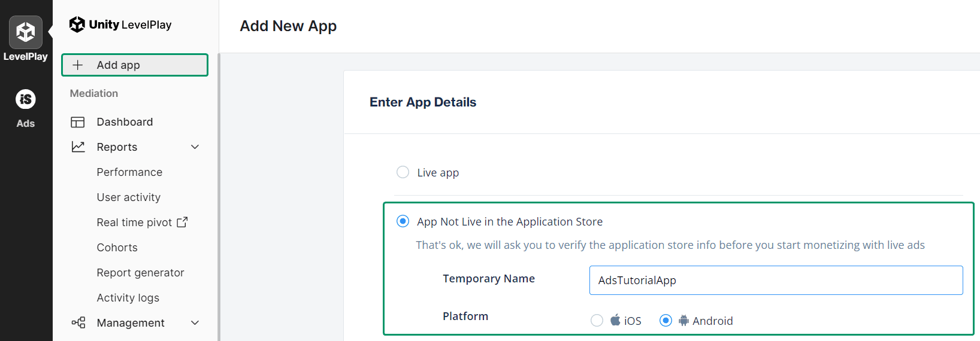Click the Unity LevelPlay logo
The width and height of the screenshot is (980, 341).
click(x=120, y=25)
